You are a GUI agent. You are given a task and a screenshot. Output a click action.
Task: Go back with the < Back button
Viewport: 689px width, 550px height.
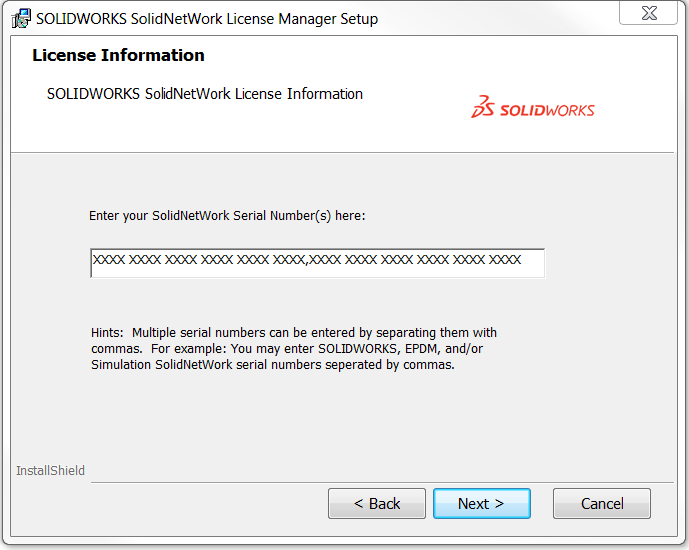pos(377,503)
